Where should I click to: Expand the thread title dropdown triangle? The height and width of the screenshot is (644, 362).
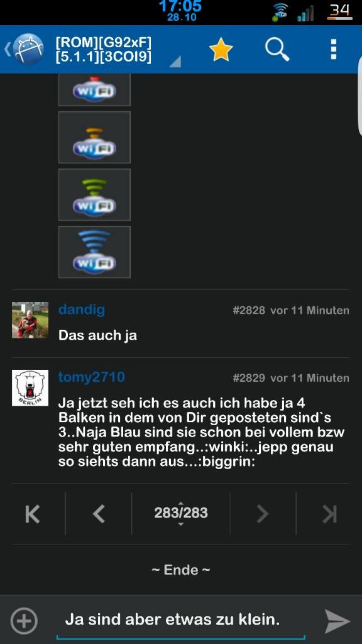pos(175,61)
